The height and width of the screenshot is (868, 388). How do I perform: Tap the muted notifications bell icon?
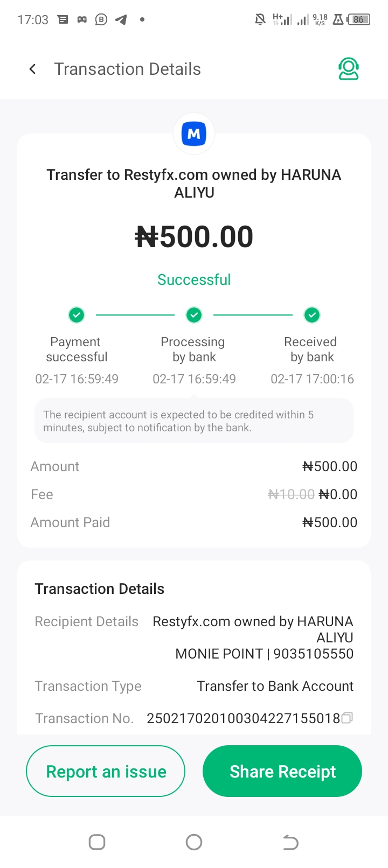pyautogui.click(x=260, y=20)
